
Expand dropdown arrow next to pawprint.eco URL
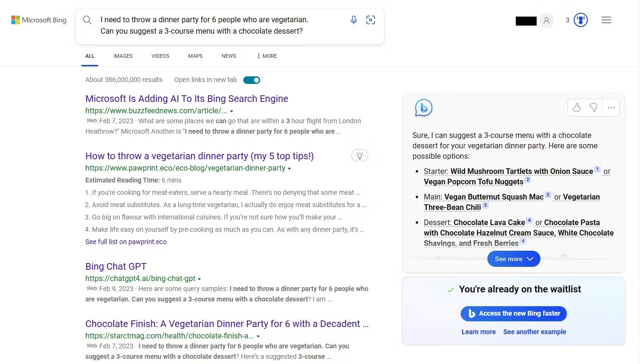(x=289, y=169)
